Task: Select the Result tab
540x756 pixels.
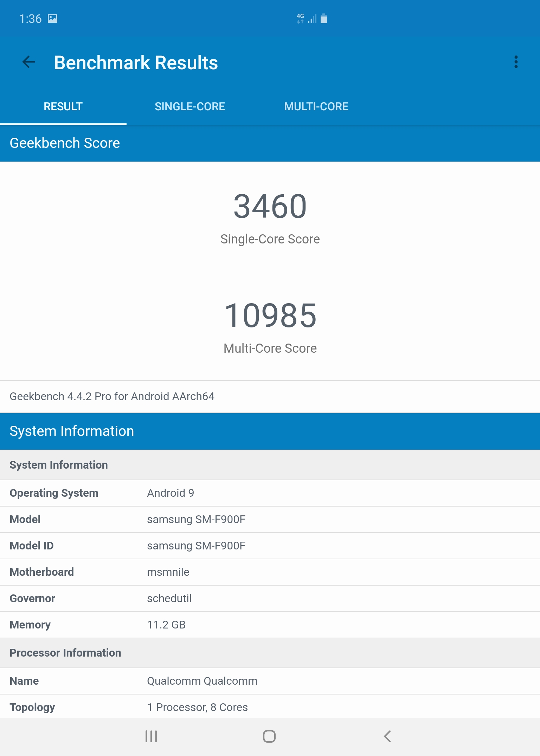Action: [63, 106]
